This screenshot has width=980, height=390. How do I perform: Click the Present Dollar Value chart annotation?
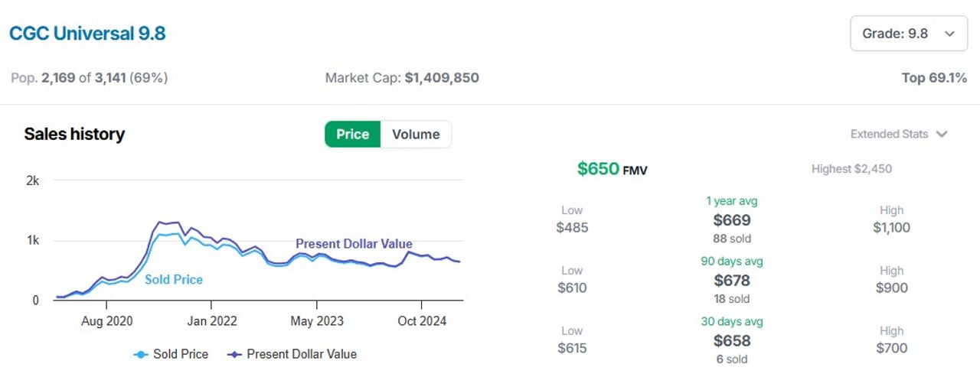click(x=354, y=244)
